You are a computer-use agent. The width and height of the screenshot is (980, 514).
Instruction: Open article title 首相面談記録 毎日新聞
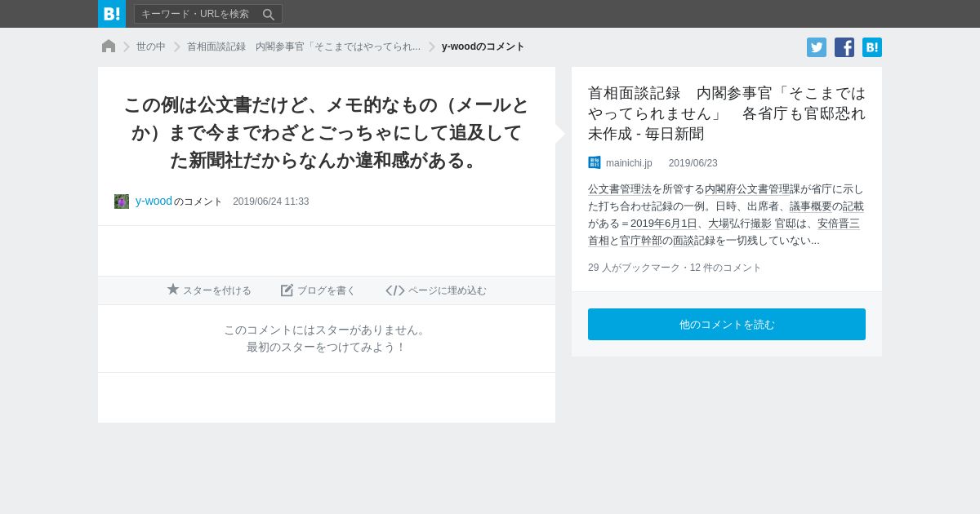727,113
